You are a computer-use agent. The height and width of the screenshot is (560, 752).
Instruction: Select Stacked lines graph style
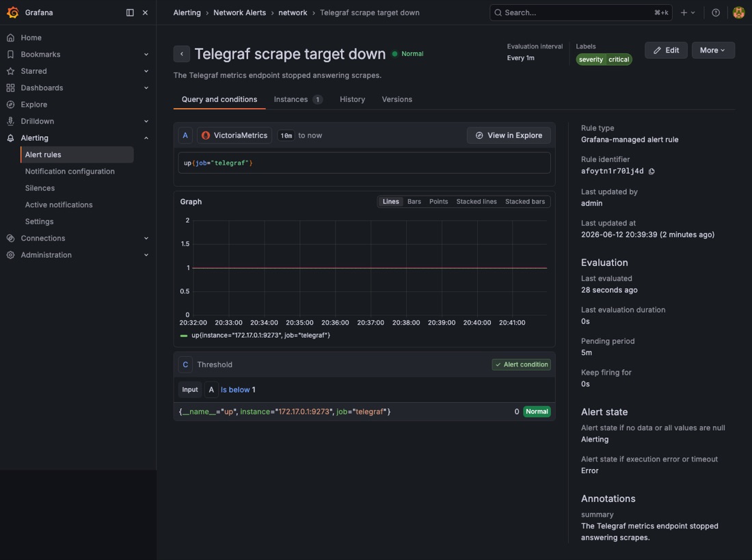pyautogui.click(x=476, y=202)
